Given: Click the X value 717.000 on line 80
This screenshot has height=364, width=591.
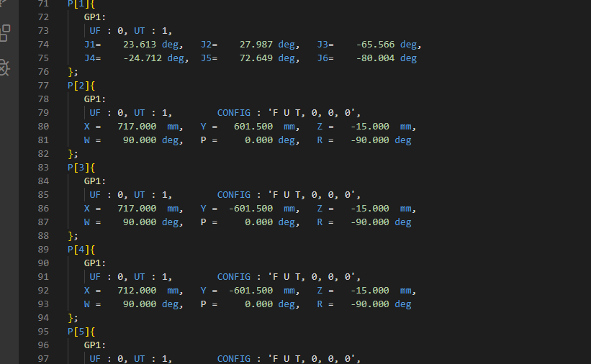Looking at the screenshot, I should click(137, 127).
